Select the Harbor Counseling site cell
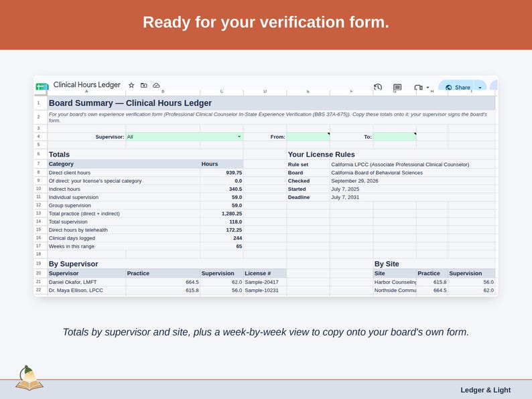 coord(395,282)
